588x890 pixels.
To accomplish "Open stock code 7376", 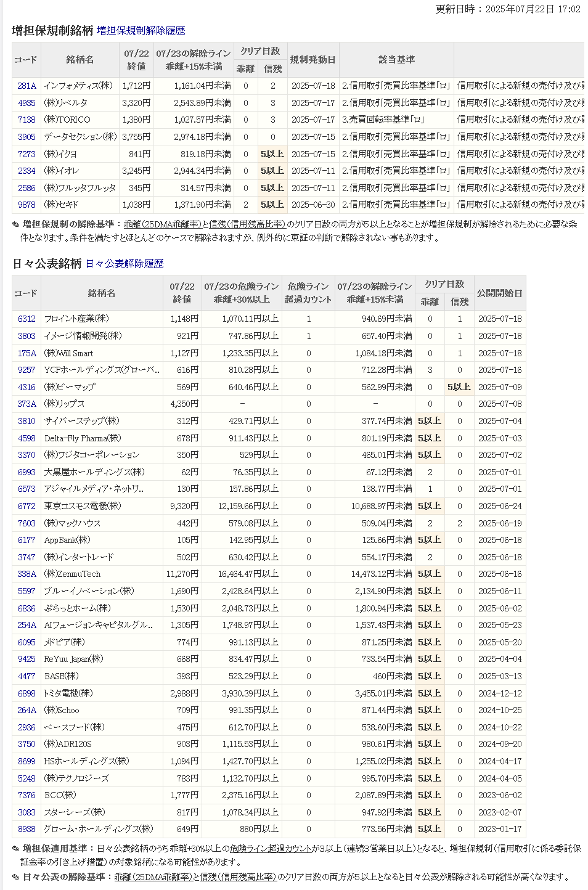I will click(x=27, y=795).
